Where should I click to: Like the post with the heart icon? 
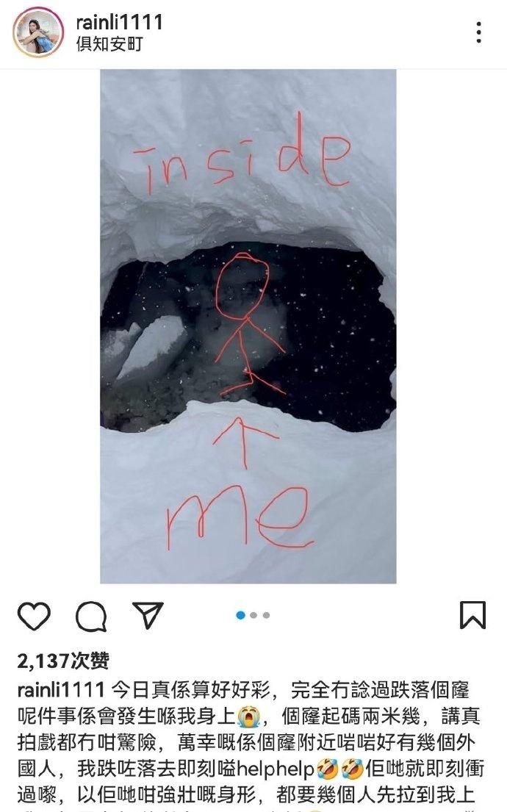35,616
